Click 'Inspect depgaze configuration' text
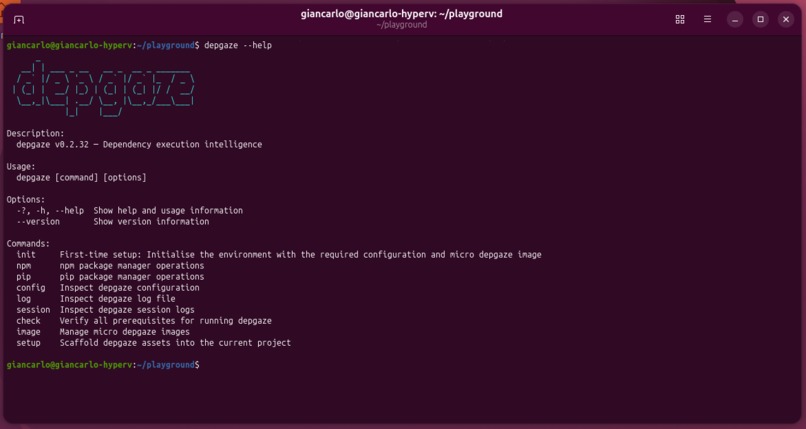Screen dimensions: 806x429 130,288
